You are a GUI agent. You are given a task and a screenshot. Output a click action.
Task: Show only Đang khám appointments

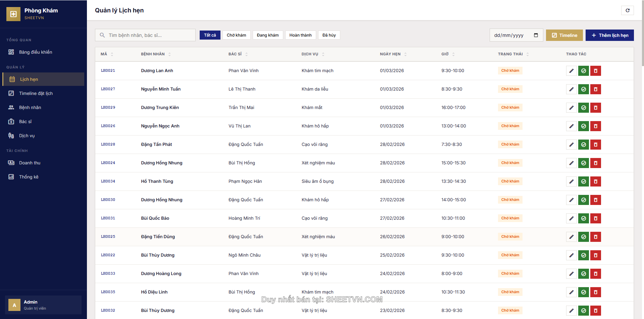pos(267,35)
